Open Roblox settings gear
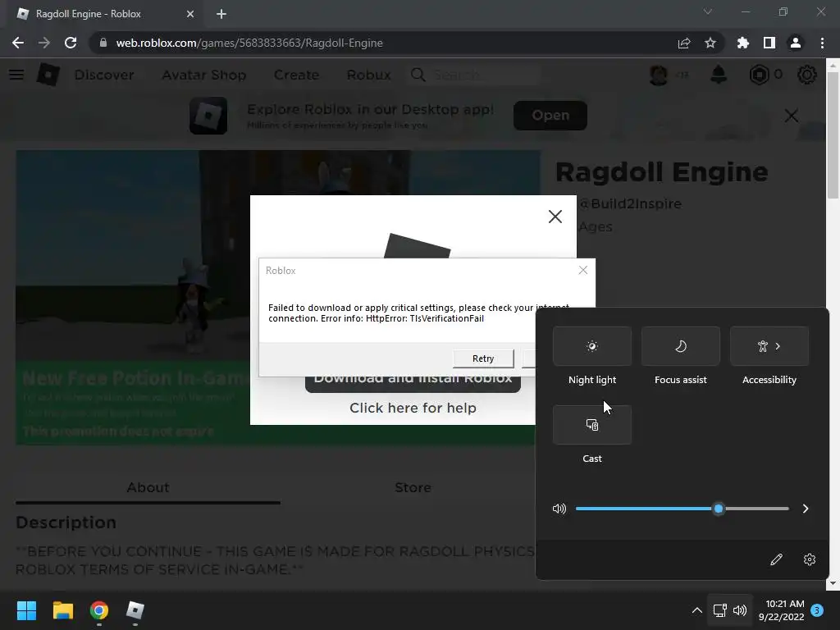Screen dimensions: 840x630 click(807, 75)
